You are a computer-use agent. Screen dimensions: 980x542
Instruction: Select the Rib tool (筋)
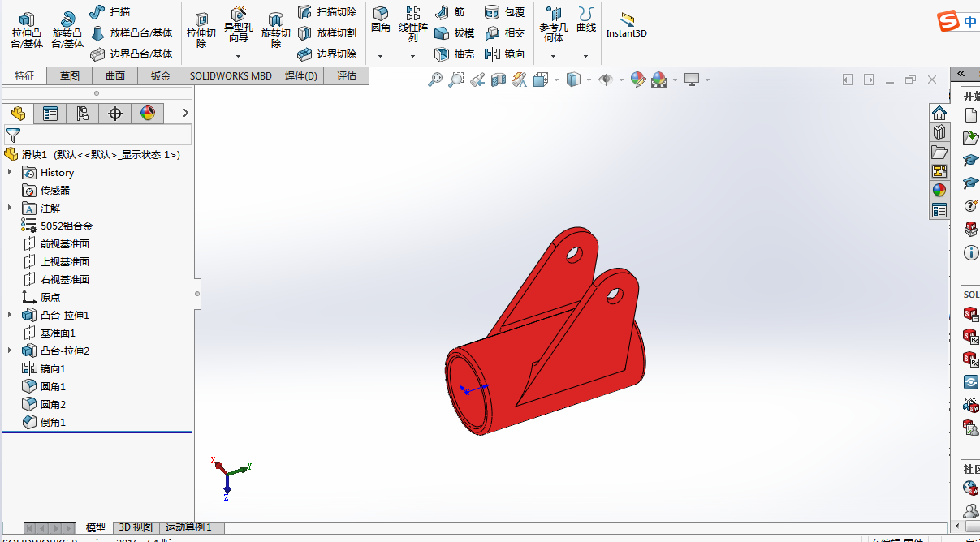pos(451,12)
